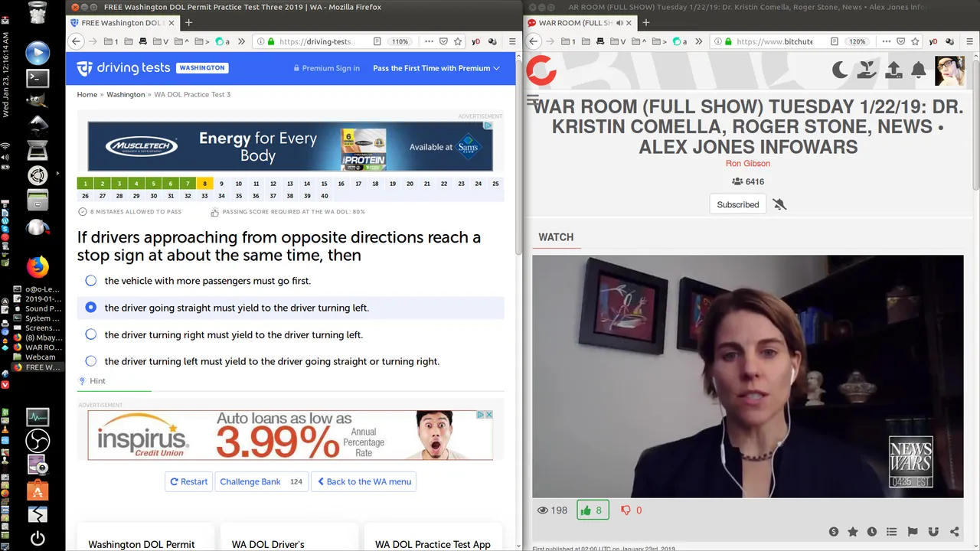The width and height of the screenshot is (980, 551).
Task: Bookmark driving-tests page with star icon
Action: tap(458, 41)
